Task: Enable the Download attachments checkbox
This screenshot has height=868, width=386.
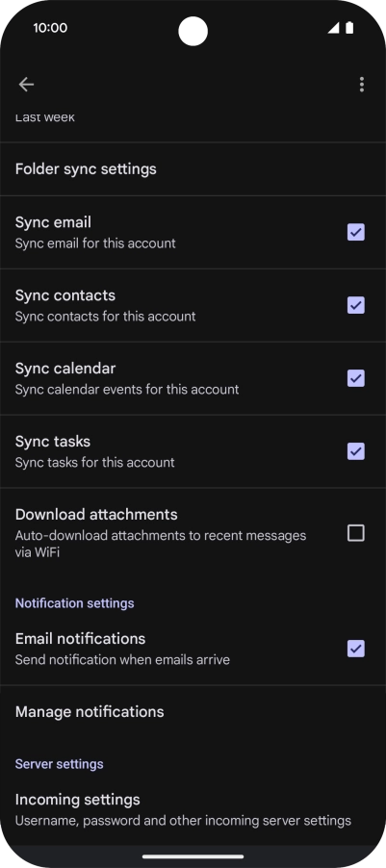Action: [x=355, y=533]
